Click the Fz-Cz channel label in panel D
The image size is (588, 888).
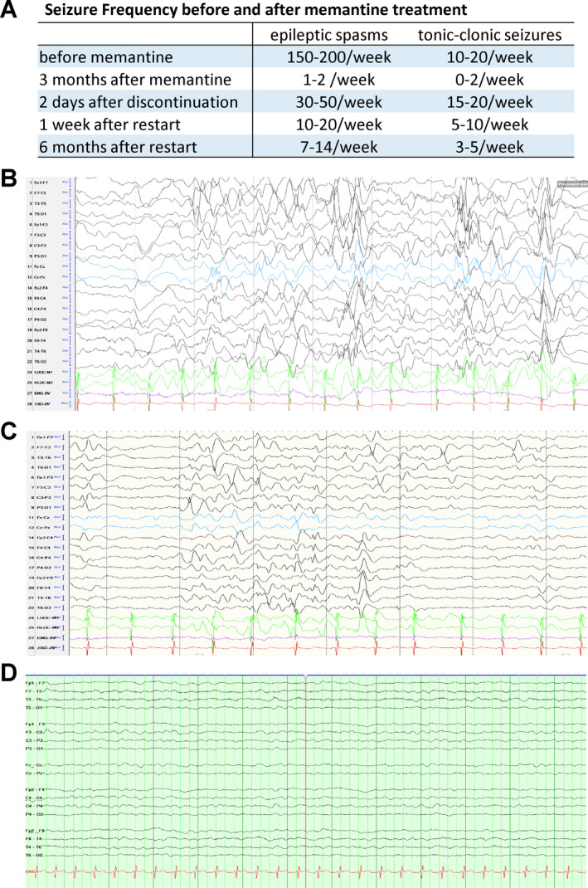[35, 764]
